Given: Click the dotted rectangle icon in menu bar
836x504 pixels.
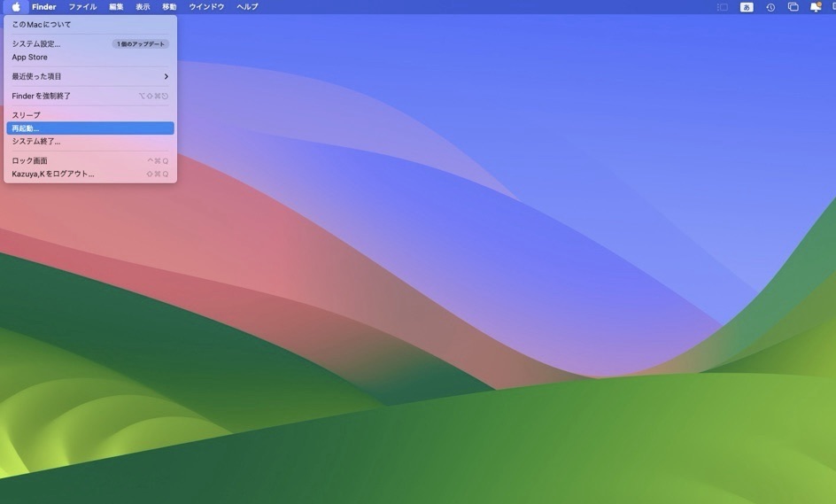Looking at the screenshot, I should [723, 7].
